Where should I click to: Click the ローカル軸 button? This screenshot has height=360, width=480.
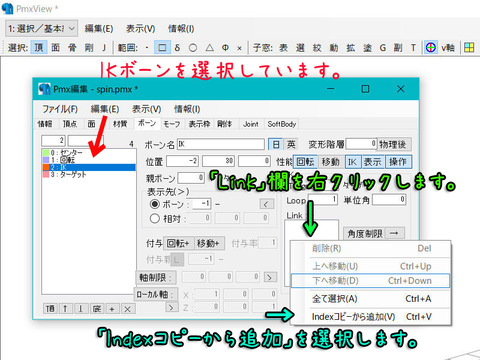point(155,294)
